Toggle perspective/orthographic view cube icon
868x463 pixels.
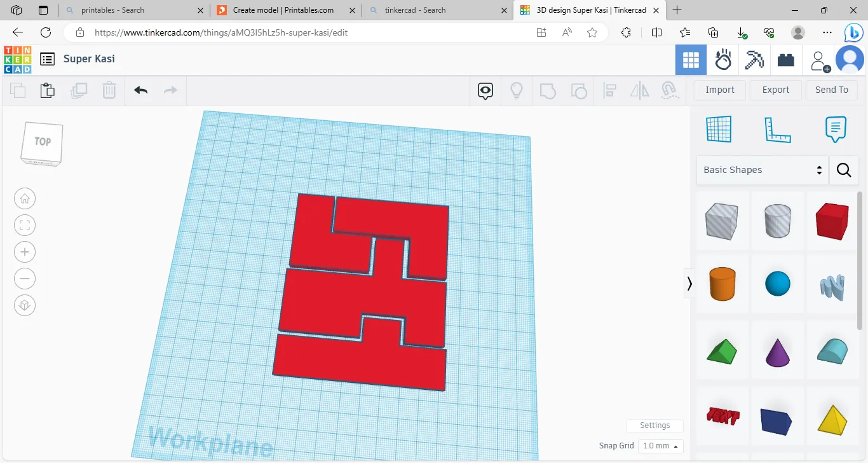click(x=25, y=305)
